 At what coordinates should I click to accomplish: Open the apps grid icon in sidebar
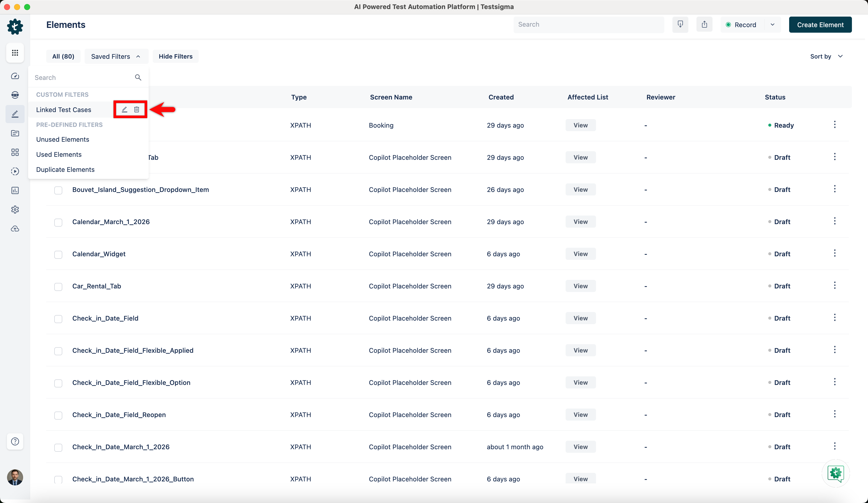tap(15, 53)
